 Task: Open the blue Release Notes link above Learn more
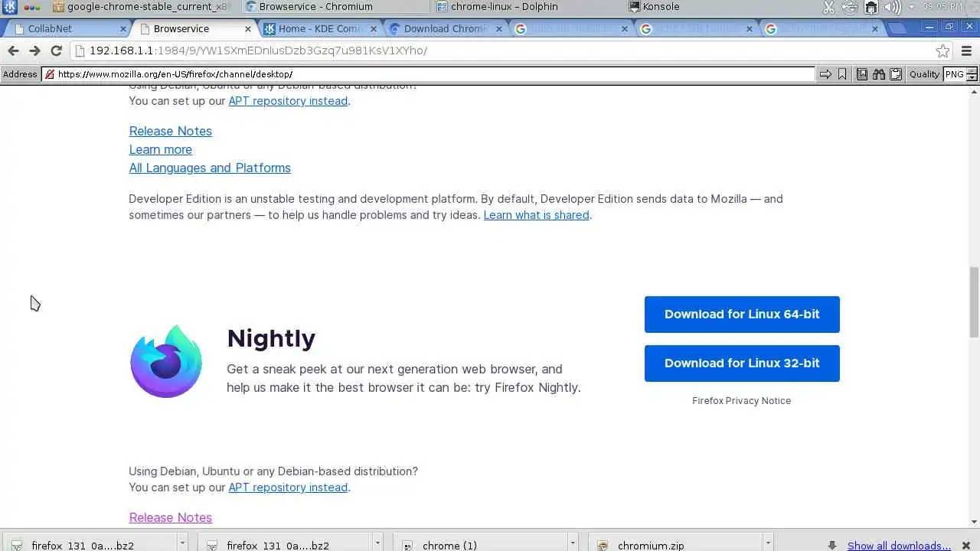point(170,131)
